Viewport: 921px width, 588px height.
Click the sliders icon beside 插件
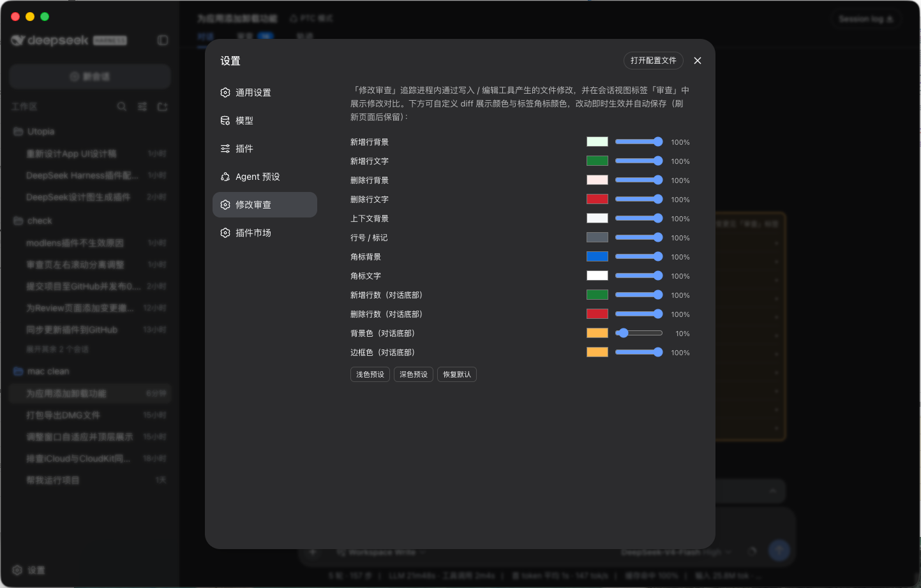pyautogui.click(x=225, y=149)
